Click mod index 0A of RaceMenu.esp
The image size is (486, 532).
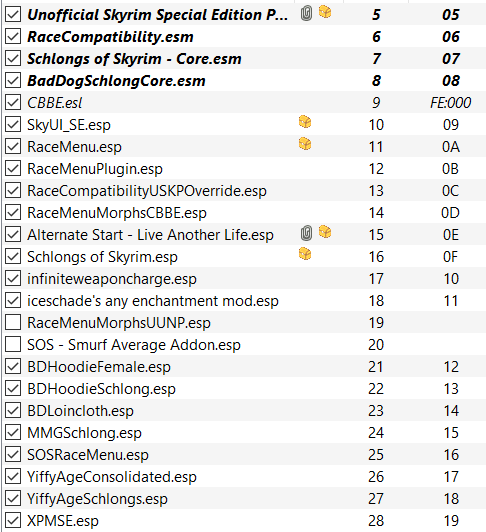[x=451, y=147]
